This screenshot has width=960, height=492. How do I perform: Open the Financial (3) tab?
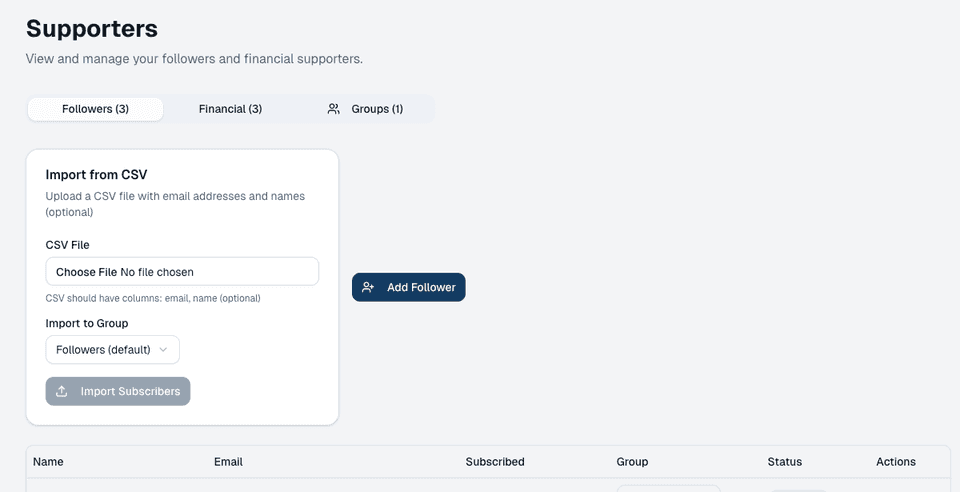coord(230,109)
